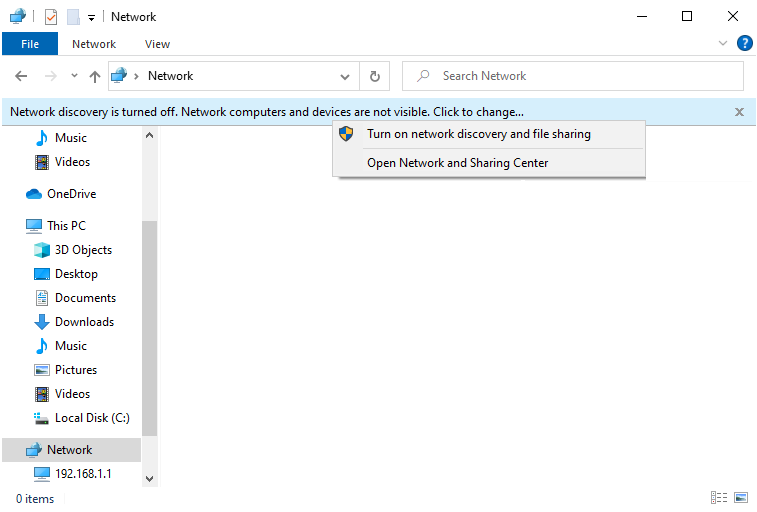Open address bar history dropdown

click(x=345, y=76)
